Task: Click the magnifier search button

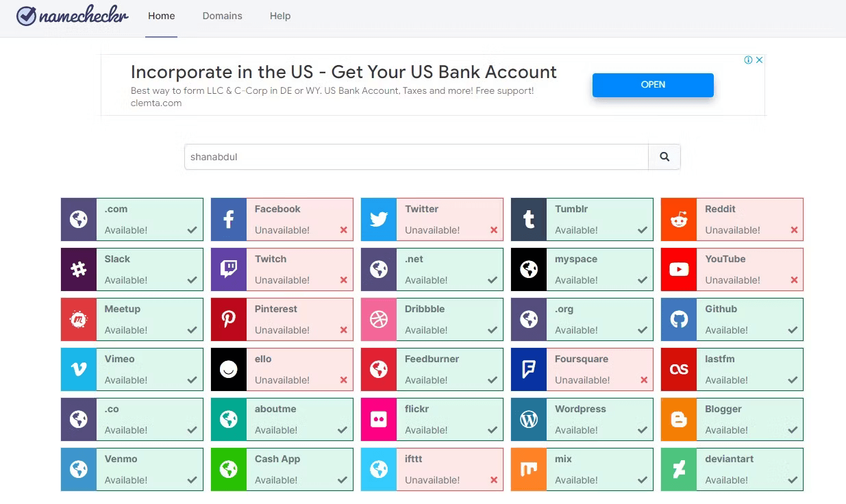Action: click(x=664, y=157)
